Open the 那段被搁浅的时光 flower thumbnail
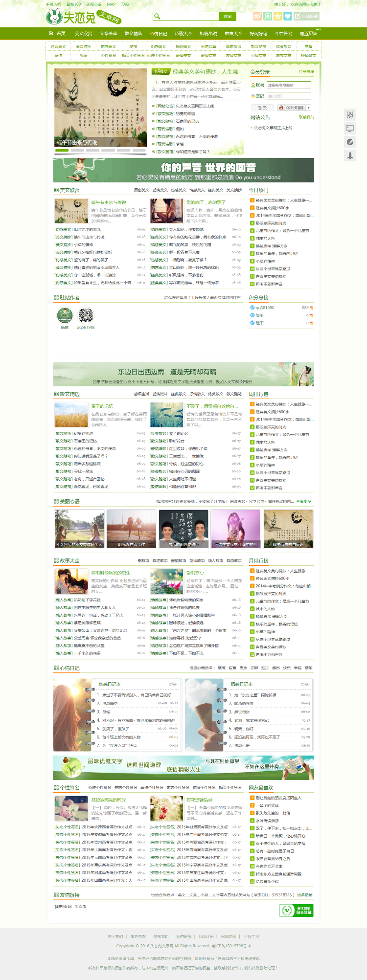 [71, 809]
